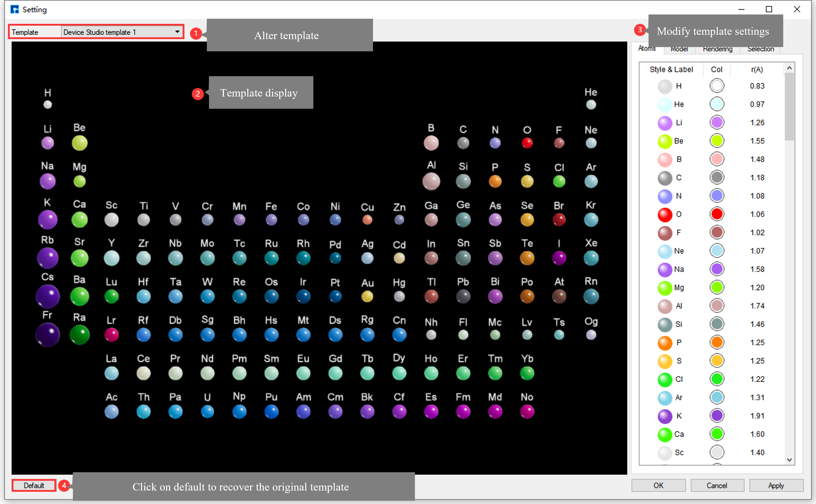
Task: Click the Default button
Action: [x=34, y=485]
